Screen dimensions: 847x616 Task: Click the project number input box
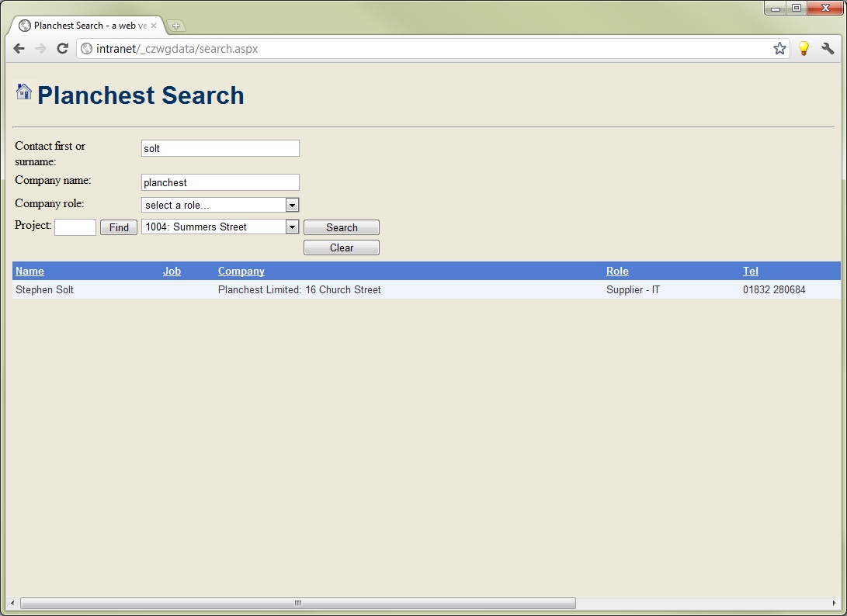[x=75, y=227]
